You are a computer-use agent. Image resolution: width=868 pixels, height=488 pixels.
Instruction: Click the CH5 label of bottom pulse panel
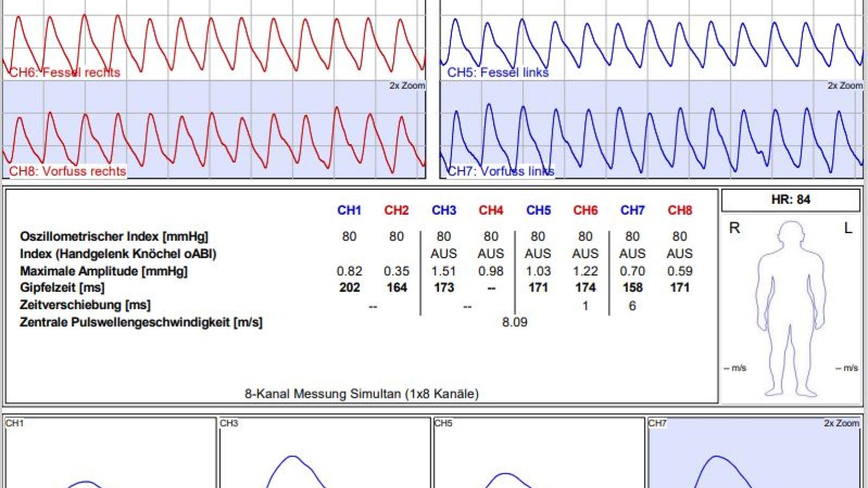[x=443, y=423]
